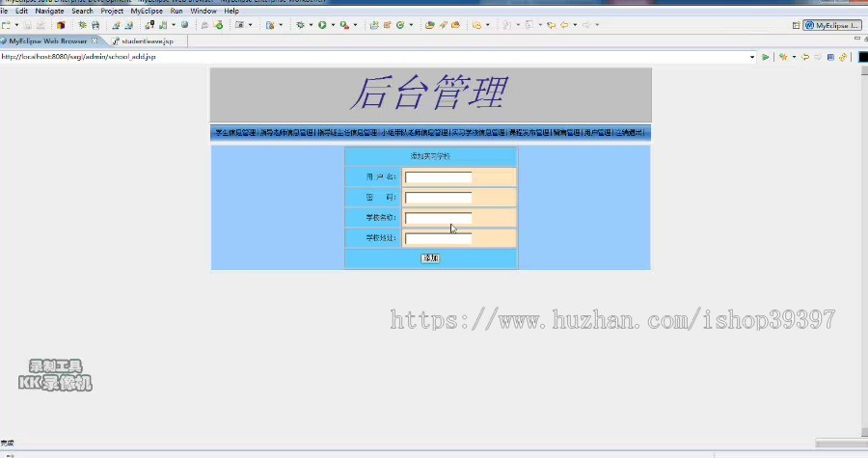
Task: Click the Minimize view icon of the editor area
Action: coord(857,39)
